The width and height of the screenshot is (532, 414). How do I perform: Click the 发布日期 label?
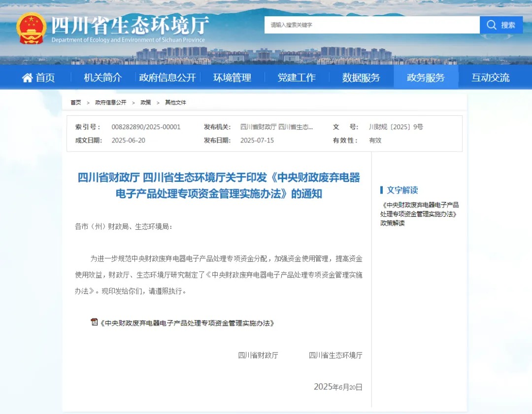coord(217,140)
